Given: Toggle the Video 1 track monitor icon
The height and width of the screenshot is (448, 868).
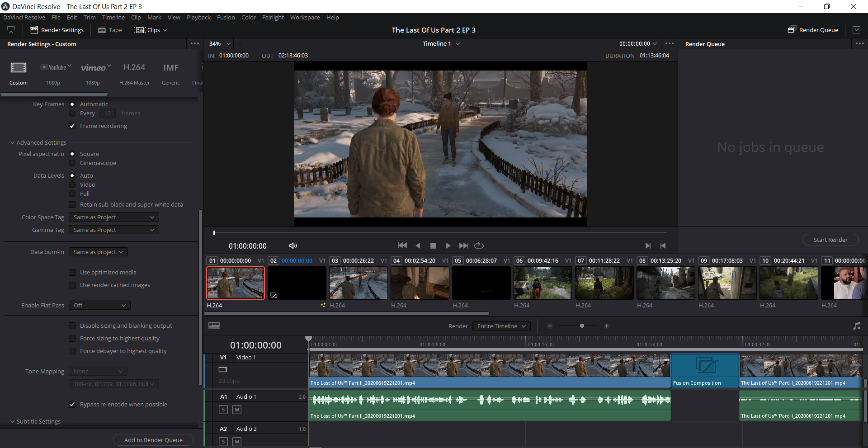Looking at the screenshot, I should [222, 369].
